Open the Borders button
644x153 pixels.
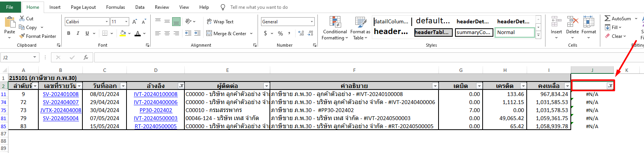pos(105,33)
